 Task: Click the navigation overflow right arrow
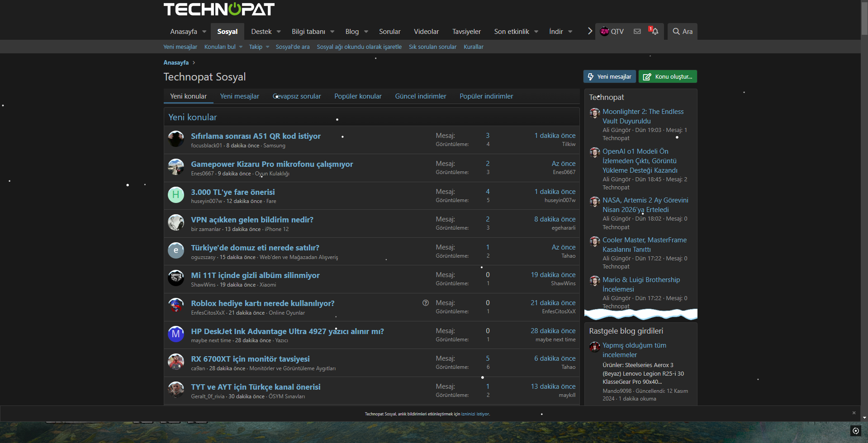(x=590, y=31)
